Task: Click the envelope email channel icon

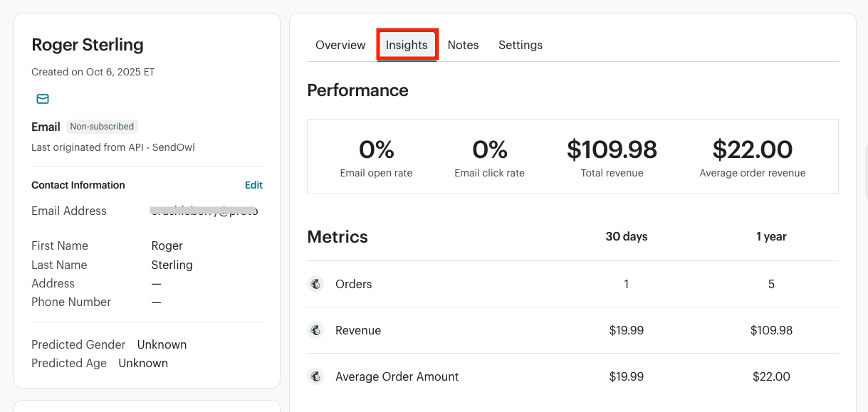Action: 43,99
